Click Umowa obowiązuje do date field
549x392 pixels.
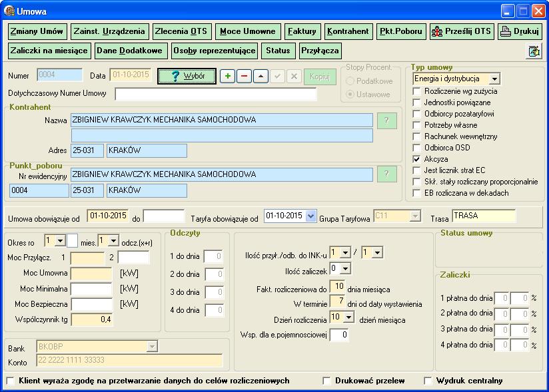click(x=164, y=216)
